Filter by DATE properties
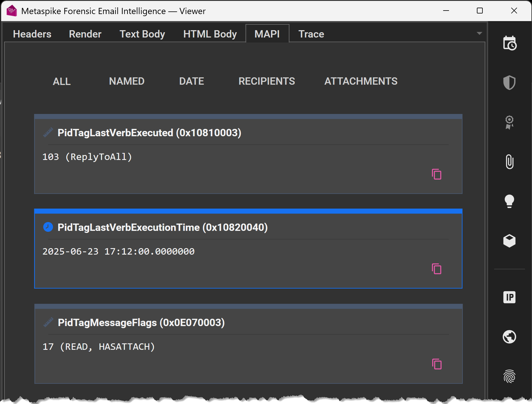The height and width of the screenshot is (404, 532). point(192,81)
